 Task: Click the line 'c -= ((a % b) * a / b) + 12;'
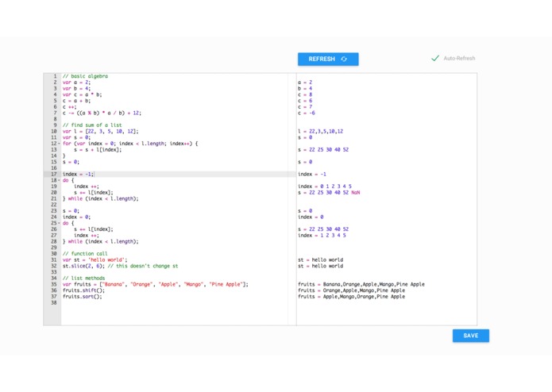[x=102, y=113]
